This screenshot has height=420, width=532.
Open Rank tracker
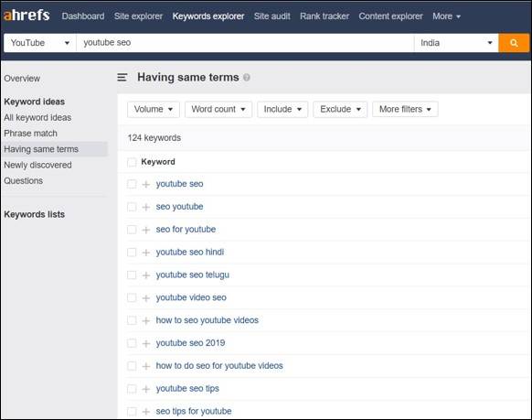pos(325,16)
